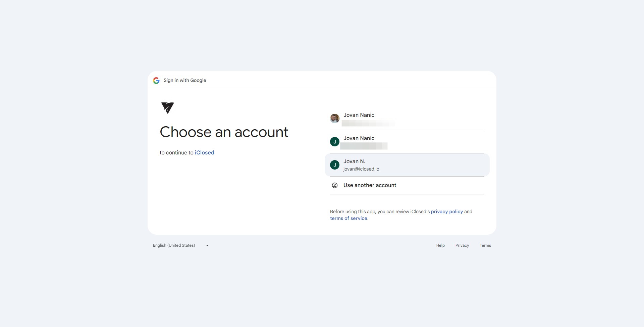The height and width of the screenshot is (327, 644).
Task: Click the photo avatar for Jovan Nanic
Action: pos(335,119)
